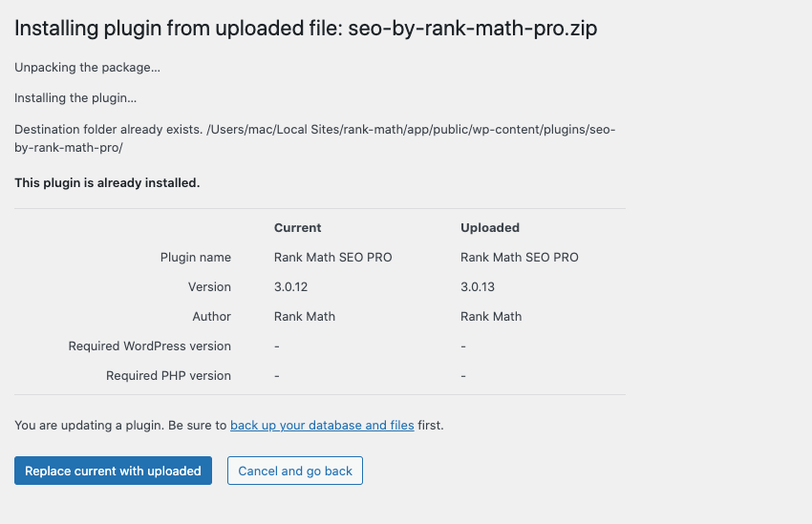Click the current Author Rank Math value
Viewport: 812px width, 524px height.
coord(305,317)
